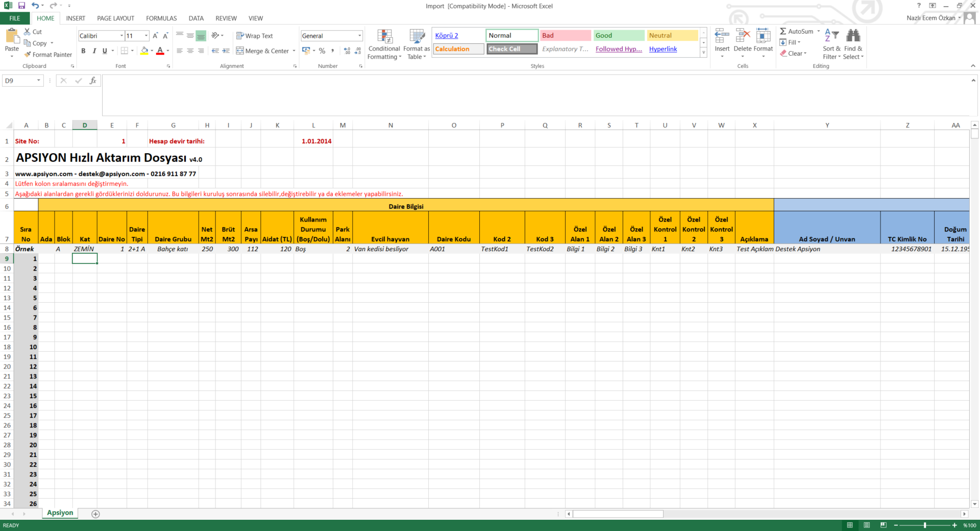Screen dimensions: 980x531
Task: Open the font size dropdown
Action: coord(146,36)
